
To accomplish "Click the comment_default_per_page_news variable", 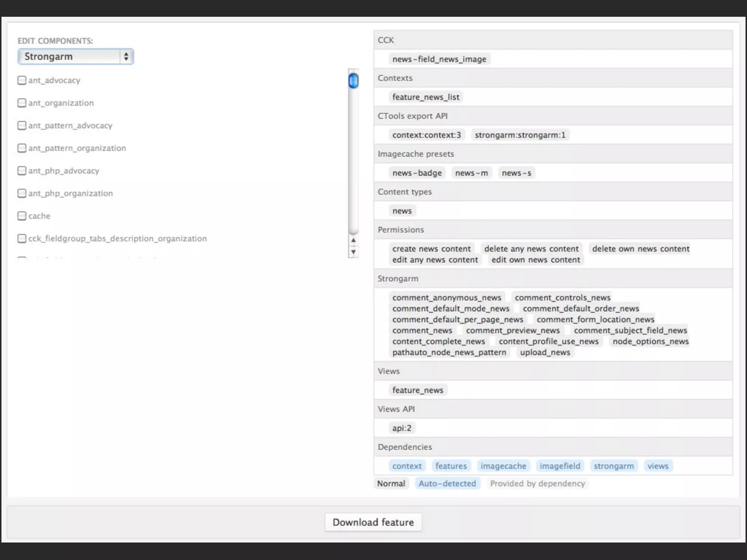I will tap(458, 319).
